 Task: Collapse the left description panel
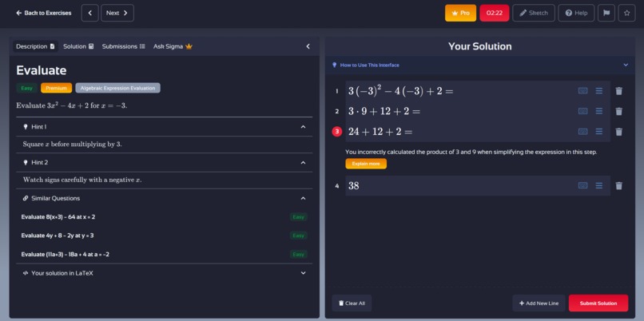pyautogui.click(x=308, y=46)
